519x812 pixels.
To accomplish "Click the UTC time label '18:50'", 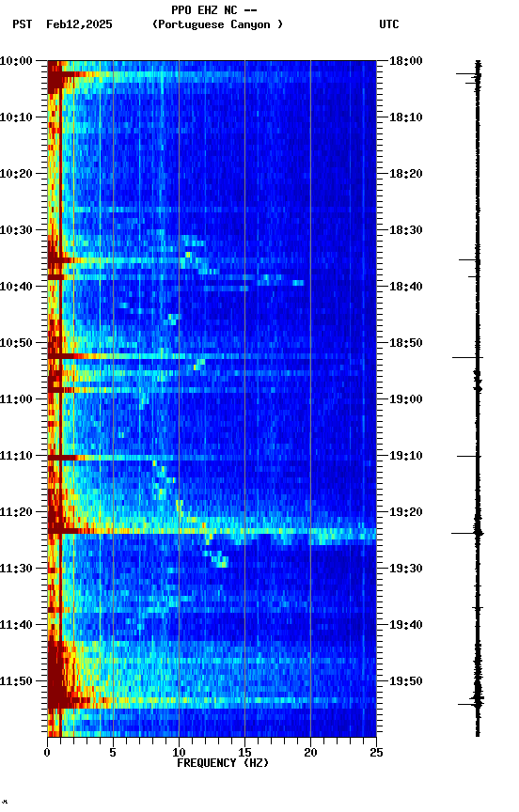I will (x=406, y=343).
